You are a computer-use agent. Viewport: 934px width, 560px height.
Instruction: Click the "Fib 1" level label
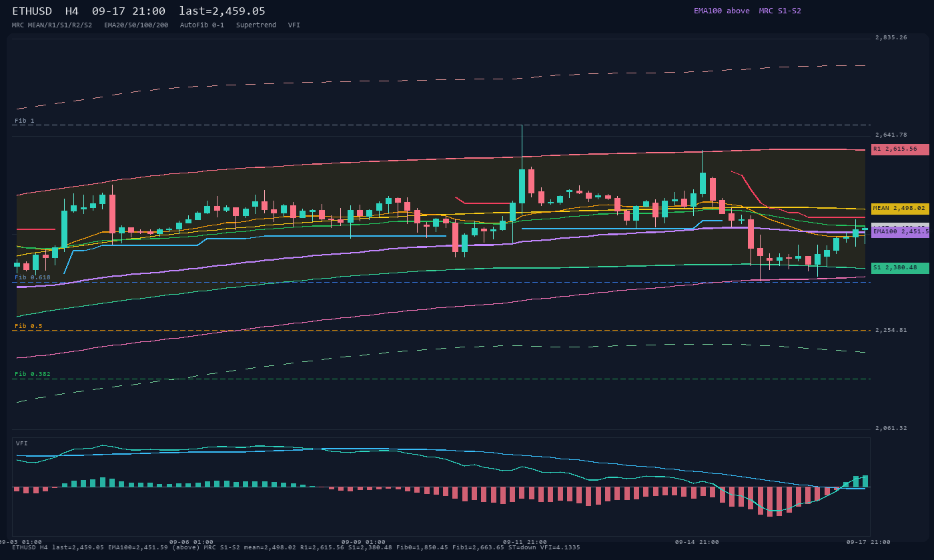[x=25, y=121]
